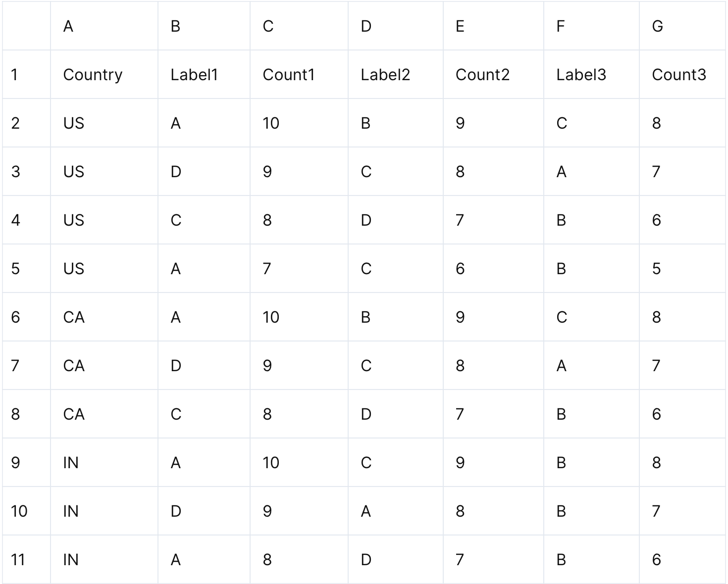
Task: Click the column G header letter
Action: tap(657, 26)
